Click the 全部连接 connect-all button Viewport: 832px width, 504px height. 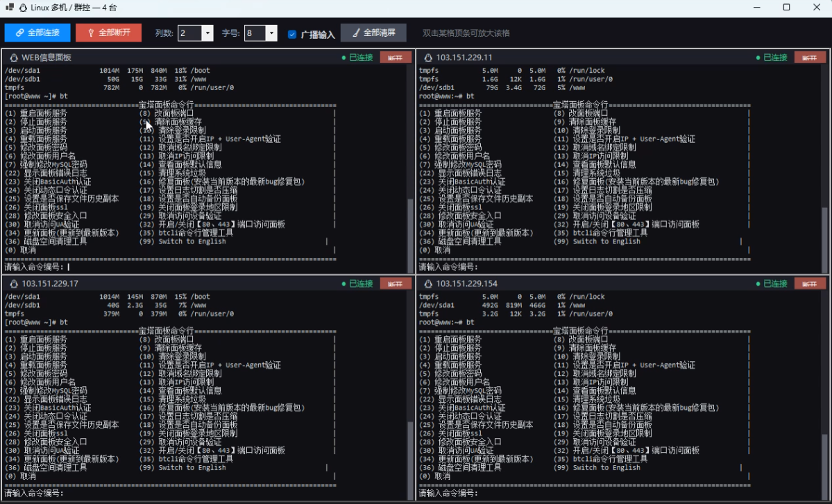click(37, 33)
